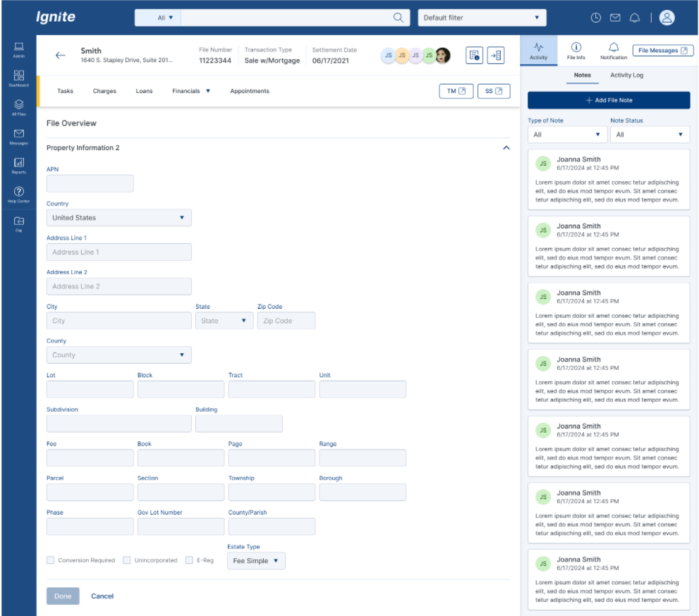This screenshot has height=616, width=699.
Task: Click the orange JS avatar
Action: click(x=401, y=55)
